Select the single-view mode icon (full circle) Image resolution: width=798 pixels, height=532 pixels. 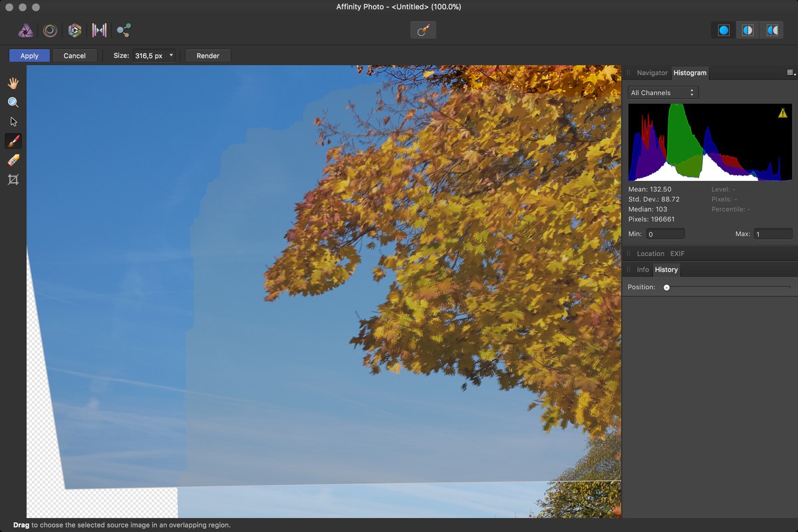[x=724, y=31]
